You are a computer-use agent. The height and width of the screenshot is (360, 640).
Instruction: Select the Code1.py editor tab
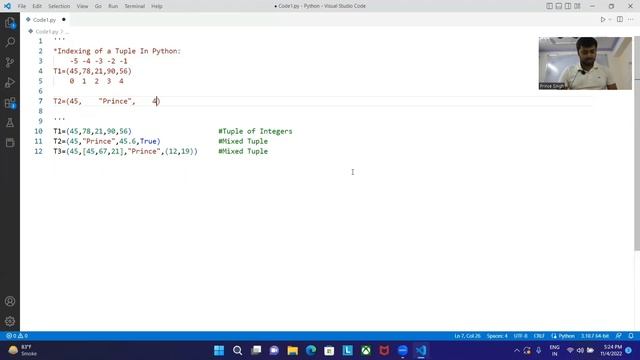[44, 20]
